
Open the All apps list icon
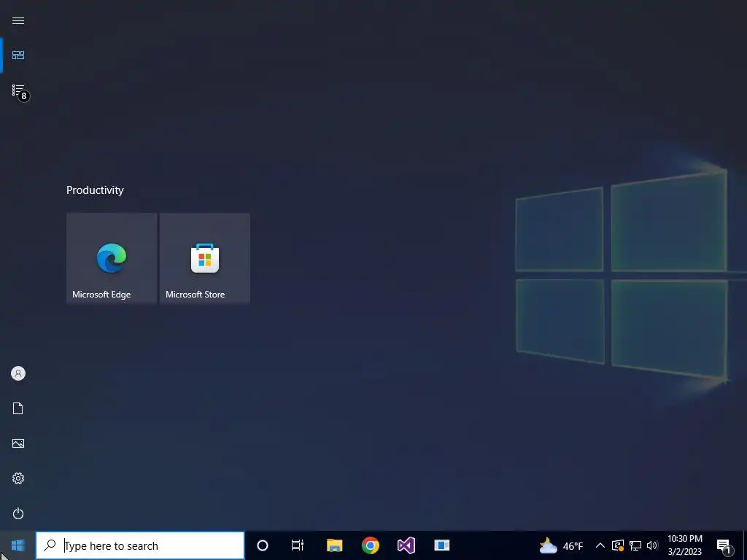pyautogui.click(x=18, y=90)
